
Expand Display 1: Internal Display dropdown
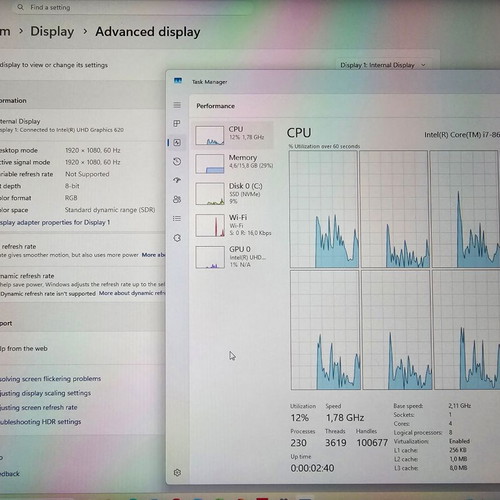pyautogui.click(x=383, y=65)
